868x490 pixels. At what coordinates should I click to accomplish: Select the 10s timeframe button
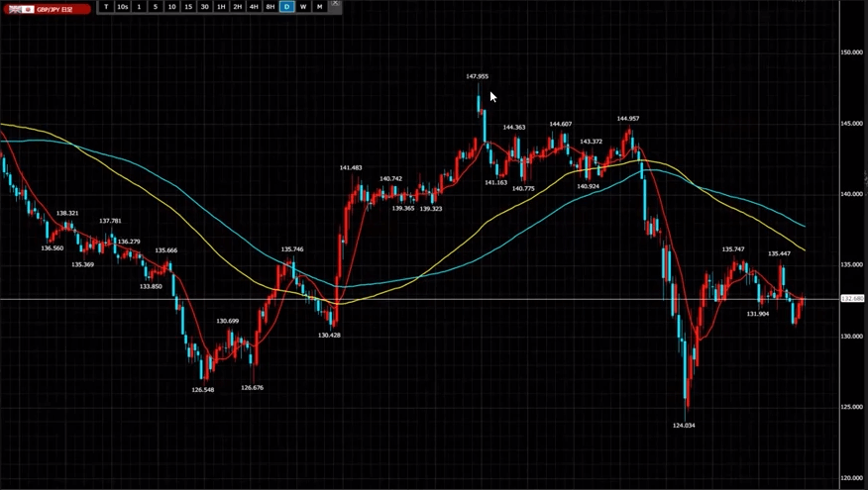(x=123, y=7)
